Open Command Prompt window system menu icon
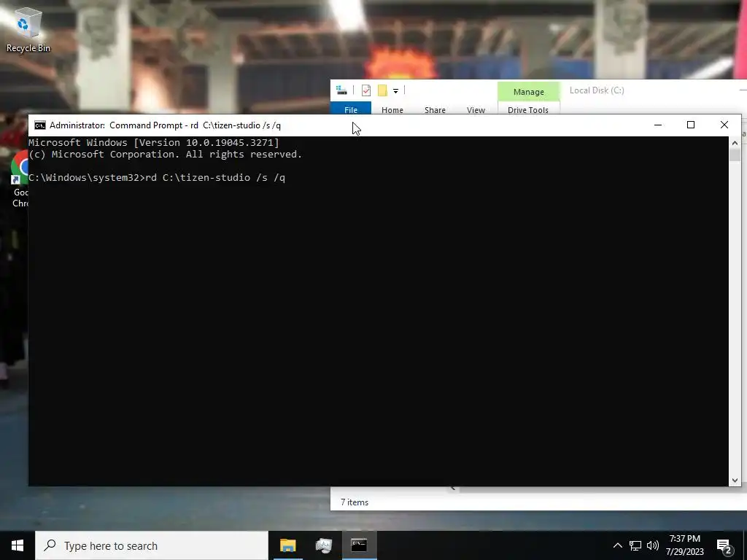 pos(40,125)
